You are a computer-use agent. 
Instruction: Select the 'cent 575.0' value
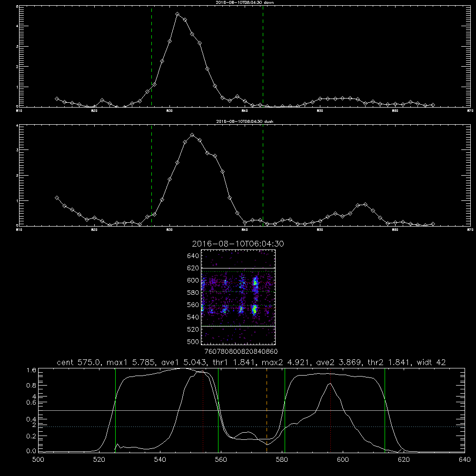[80, 362]
